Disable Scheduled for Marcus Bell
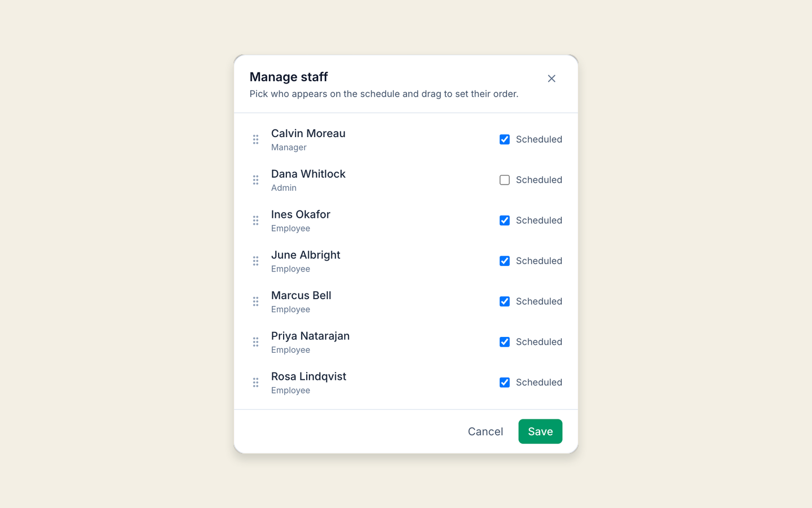 [x=505, y=301]
